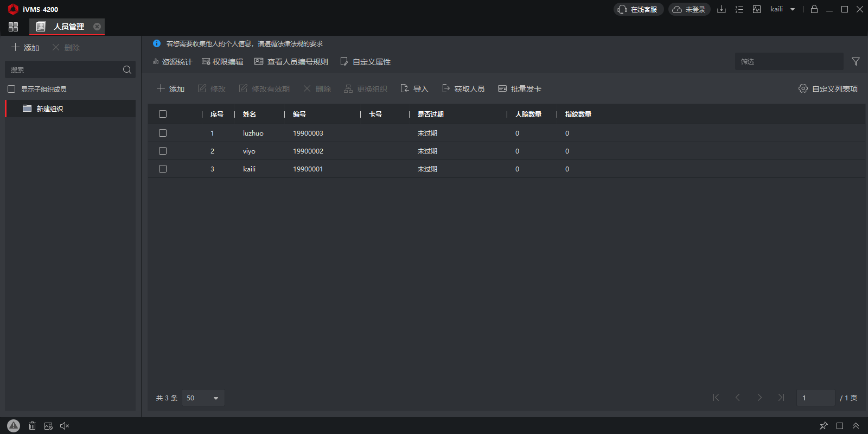Toggle the select-all checkbox in table header
Viewport: 868px width, 434px height.
(x=163, y=114)
